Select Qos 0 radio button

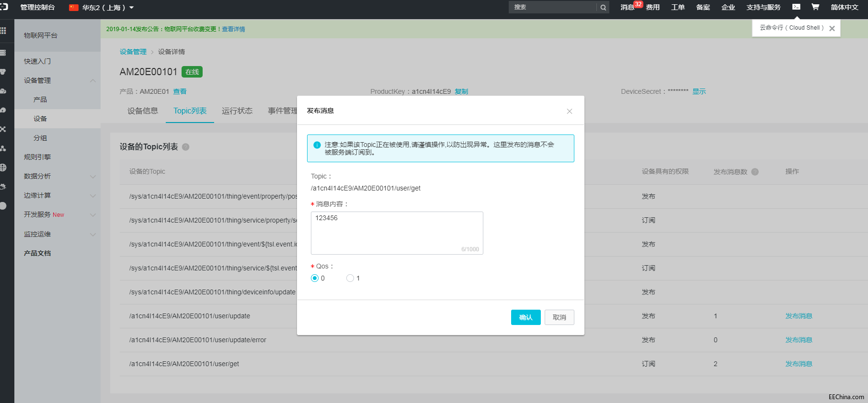[315, 278]
